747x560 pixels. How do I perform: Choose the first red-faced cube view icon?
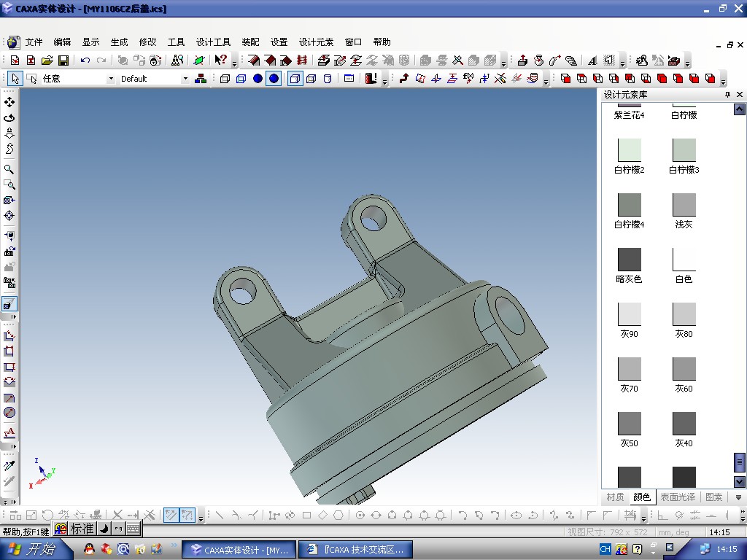pos(565,79)
